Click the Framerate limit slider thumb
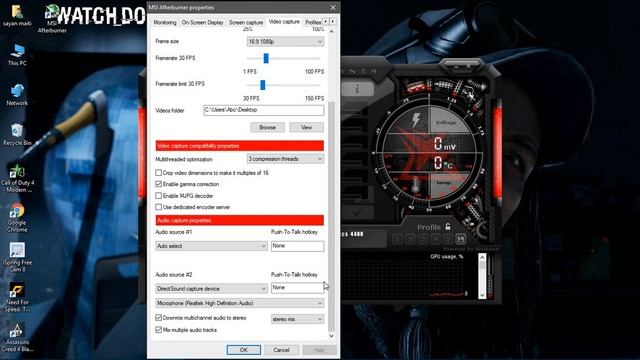This screenshot has height=360, width=640. [262, 84]
